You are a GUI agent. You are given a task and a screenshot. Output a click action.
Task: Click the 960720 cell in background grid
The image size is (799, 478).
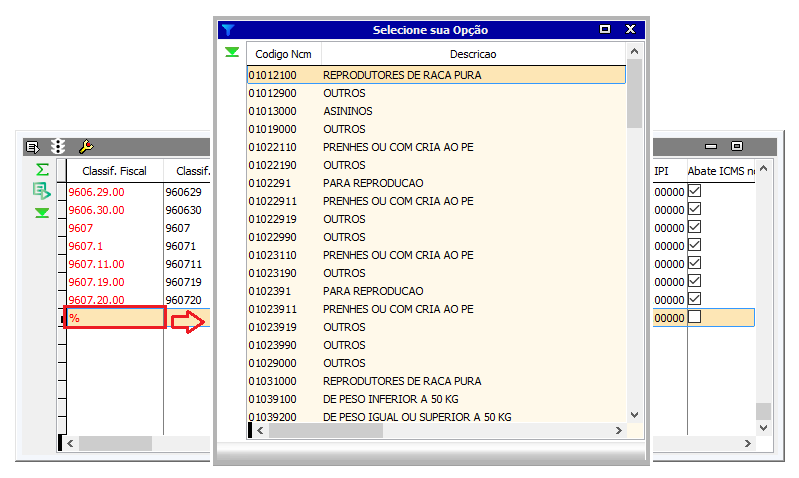pyautogui.click(x=187, y=300)
